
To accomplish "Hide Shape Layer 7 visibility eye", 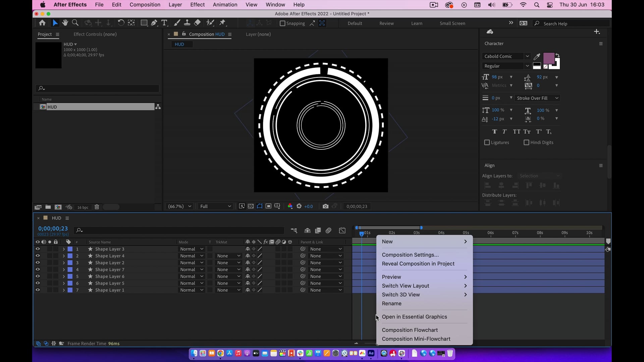I will coord(38,269).
